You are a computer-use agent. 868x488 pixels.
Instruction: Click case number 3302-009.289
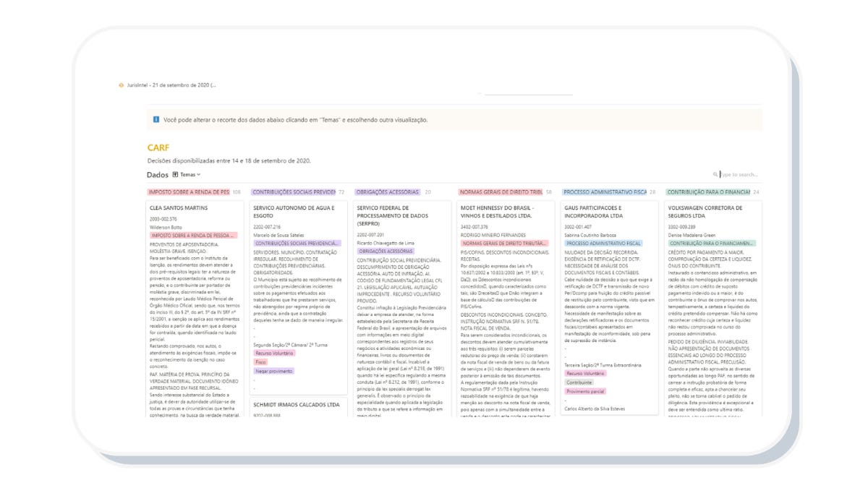(x=682, y=227)
